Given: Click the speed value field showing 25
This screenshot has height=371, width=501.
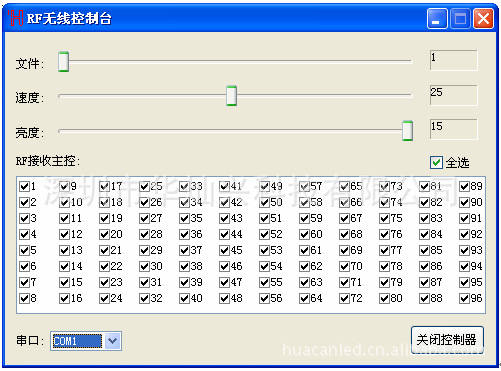Looking at the screenshot, I should [x=453, y=95].
